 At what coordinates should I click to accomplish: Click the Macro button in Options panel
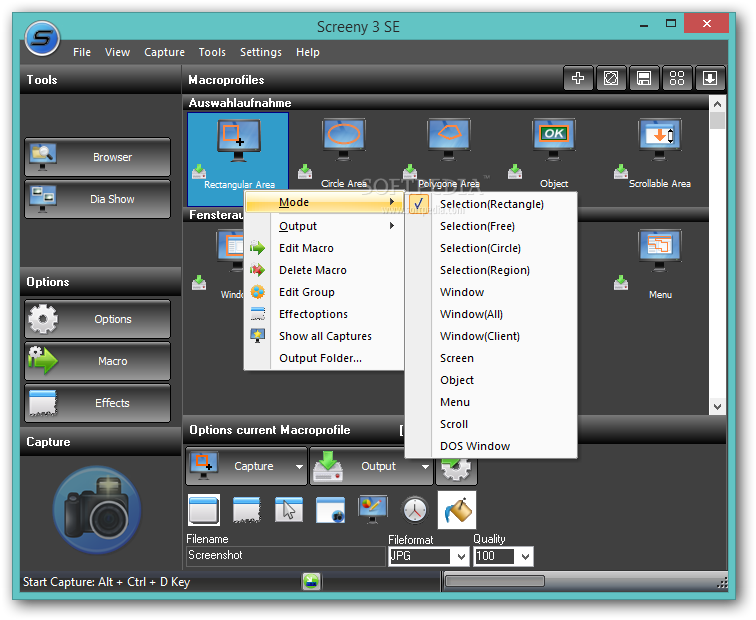click(97, 361)
